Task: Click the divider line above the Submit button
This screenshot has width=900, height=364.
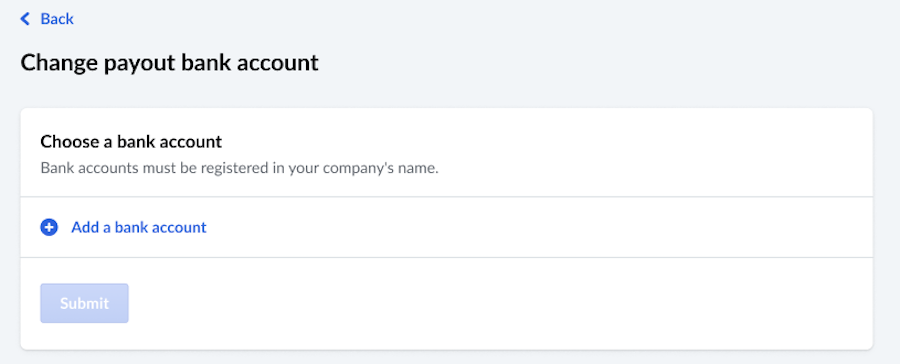Action: coord(447,257)
